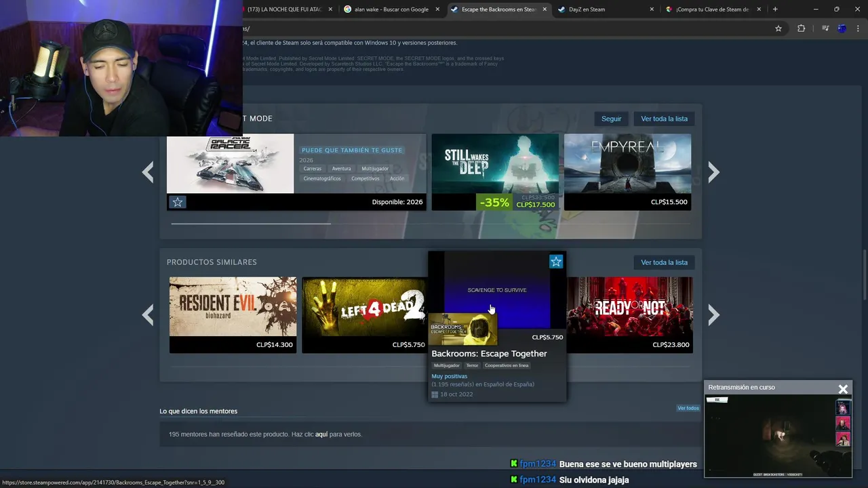This screenshot has width=868, height=488.
Task: Add Galactic Racer to wishlist star icon
Action: (177, 202)
